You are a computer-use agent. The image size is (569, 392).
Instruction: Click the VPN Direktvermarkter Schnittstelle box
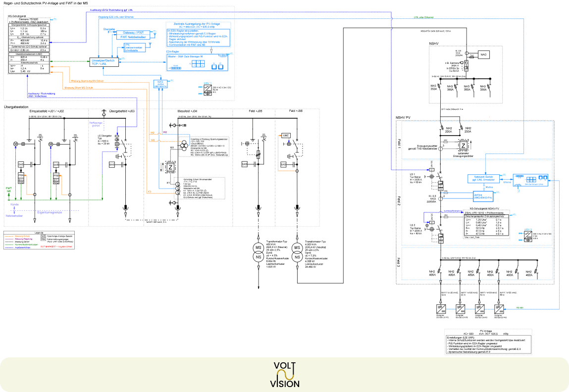(x=134, y=48)
